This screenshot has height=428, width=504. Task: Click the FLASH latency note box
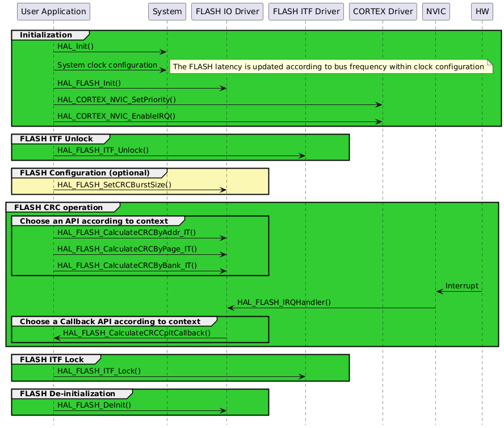click(331, 66)
